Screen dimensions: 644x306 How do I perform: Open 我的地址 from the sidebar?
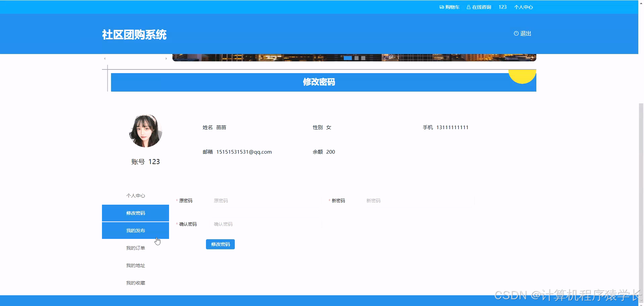point(135,265)
